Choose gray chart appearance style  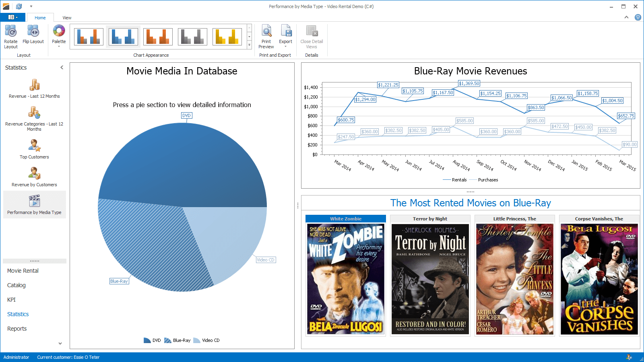pos(192,37)
